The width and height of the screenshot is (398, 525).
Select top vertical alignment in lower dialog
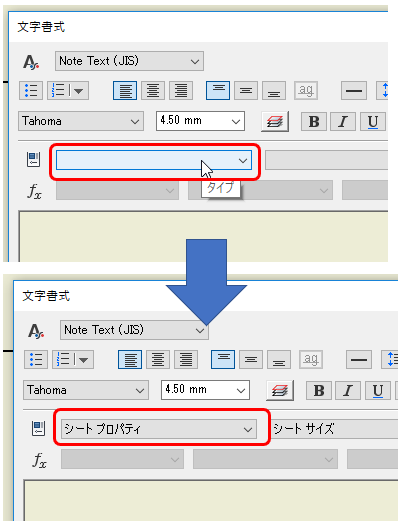(223, 360)
